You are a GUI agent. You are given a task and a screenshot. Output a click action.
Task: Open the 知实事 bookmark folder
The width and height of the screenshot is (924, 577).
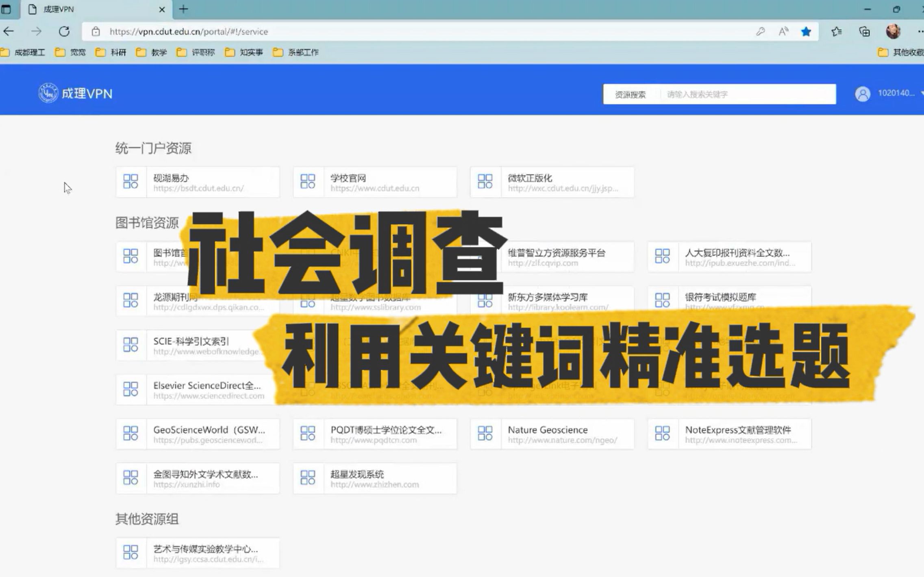[x=244, y=52]
